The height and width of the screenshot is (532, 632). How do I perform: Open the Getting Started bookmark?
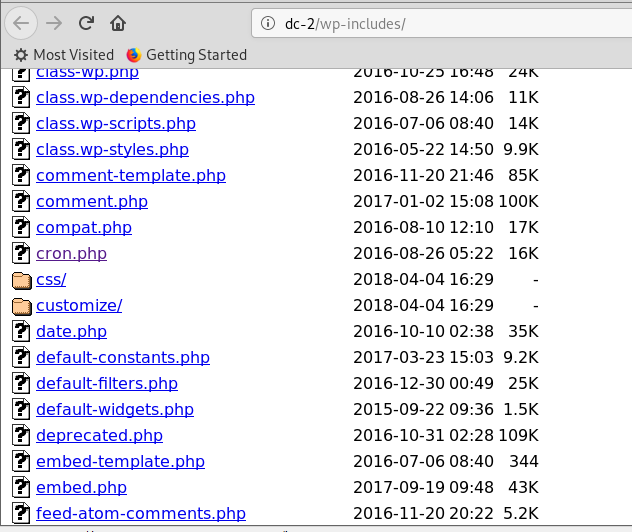tap(186, 55)
